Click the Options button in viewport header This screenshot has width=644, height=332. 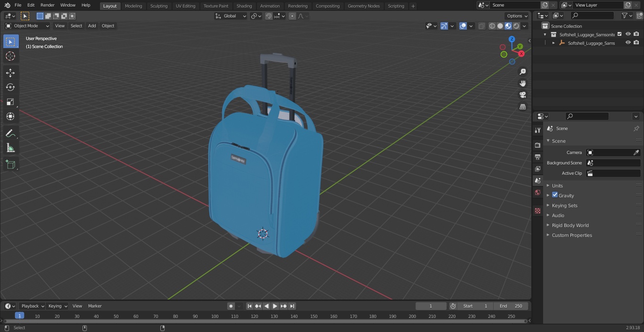pos(517,16)
